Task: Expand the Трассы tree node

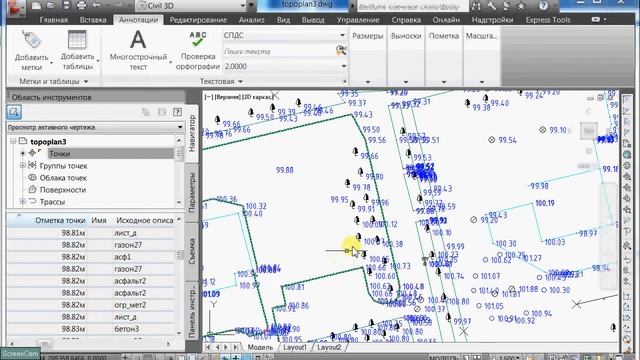Action: click(x=23, y=201)
